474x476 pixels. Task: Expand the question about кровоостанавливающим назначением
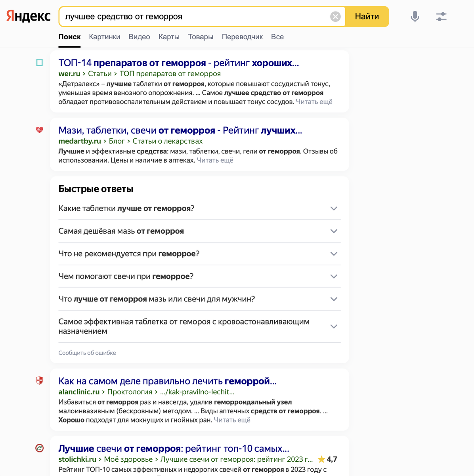click(199, 326)
